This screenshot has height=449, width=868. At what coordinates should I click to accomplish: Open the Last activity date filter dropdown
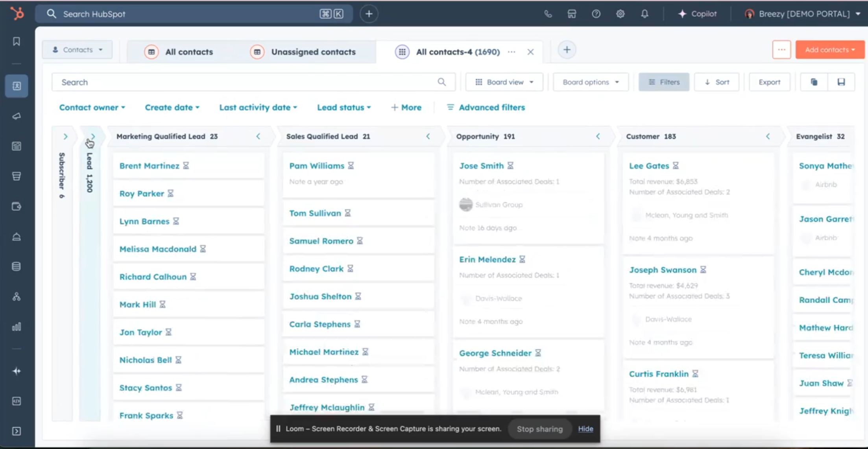(x=258, y=107)
